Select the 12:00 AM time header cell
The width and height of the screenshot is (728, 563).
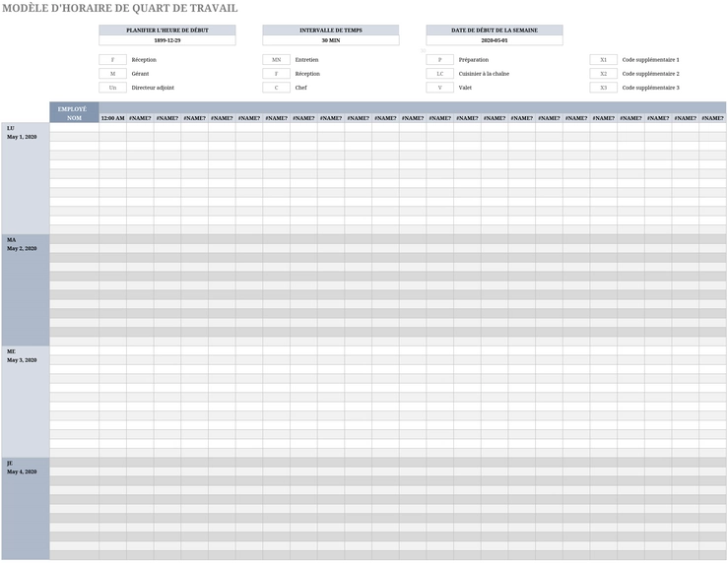[x=113, y=118]
